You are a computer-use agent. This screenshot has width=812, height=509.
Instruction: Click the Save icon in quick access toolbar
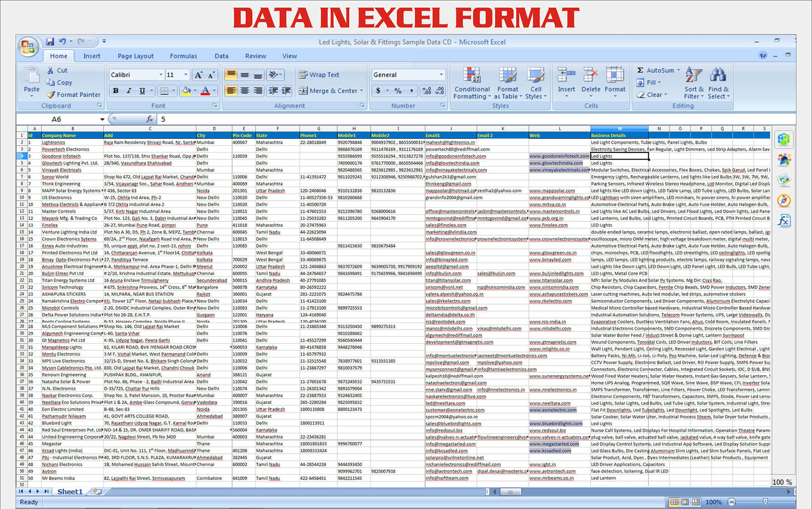(x=50, y=42)
